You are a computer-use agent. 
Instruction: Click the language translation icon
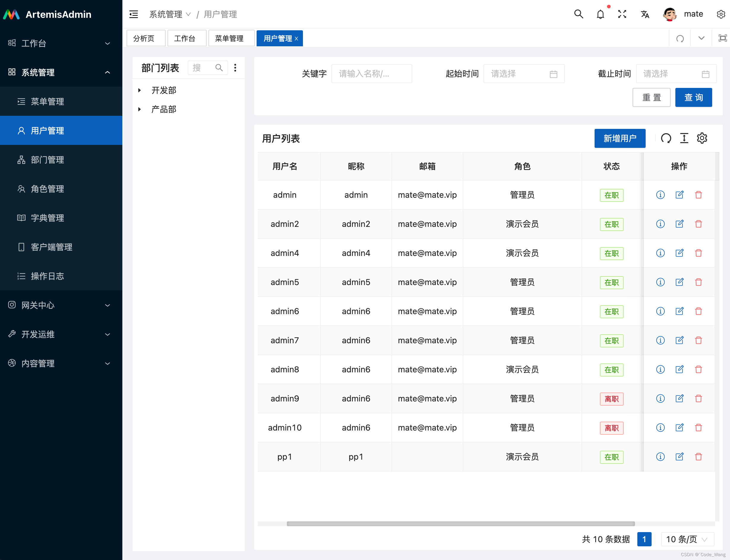(645, 14)
